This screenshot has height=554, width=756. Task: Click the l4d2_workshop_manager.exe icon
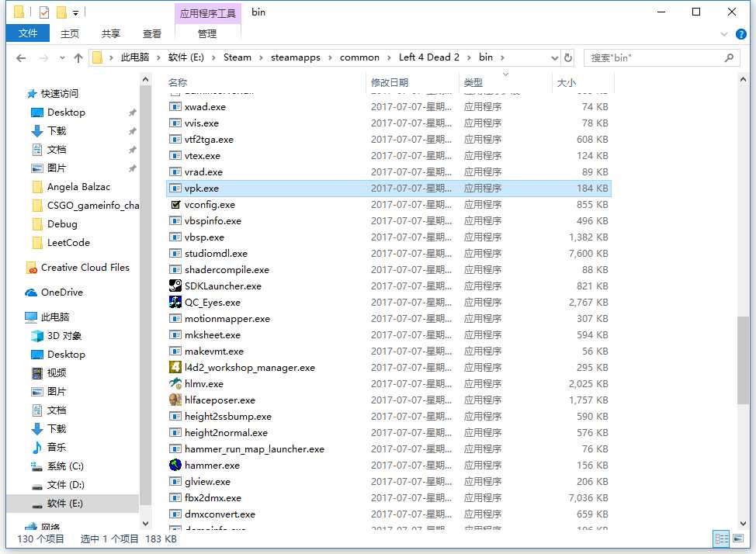tap(175, 368)
